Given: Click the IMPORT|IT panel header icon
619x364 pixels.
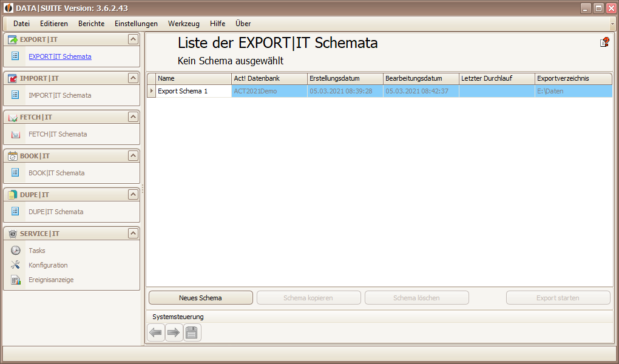Looking at the screenshot, I should 13,78.
